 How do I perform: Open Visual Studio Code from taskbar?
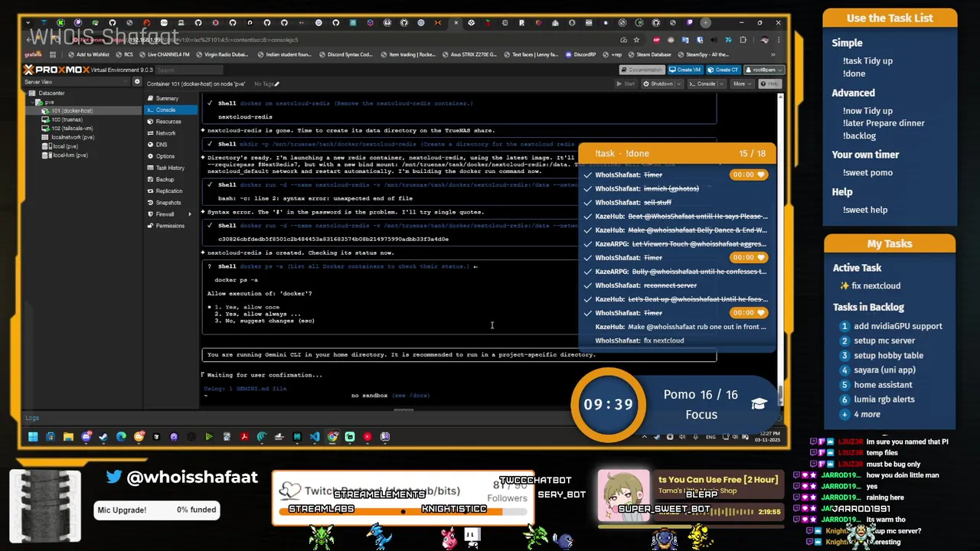315,437
